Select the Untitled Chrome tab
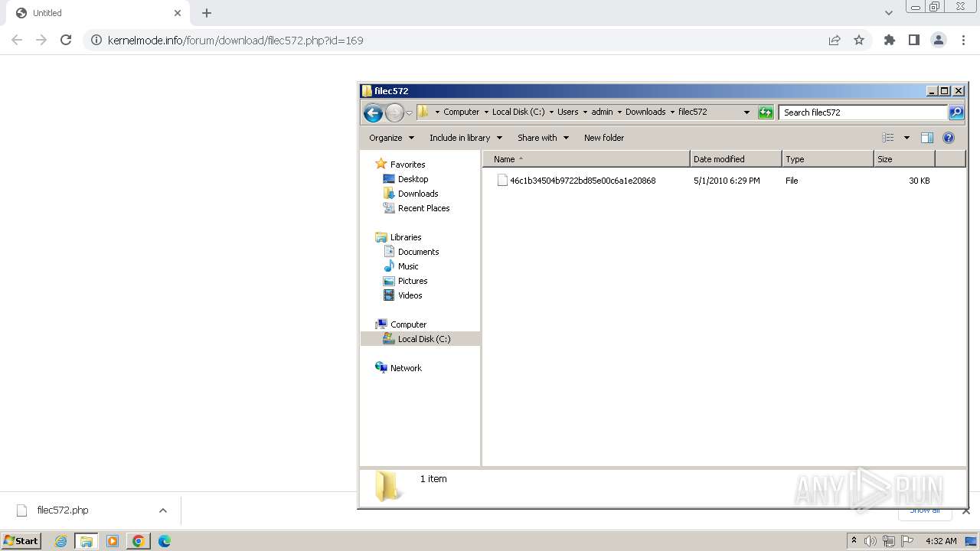The width and height of the screenshot is (980, 551). point(96,13)
